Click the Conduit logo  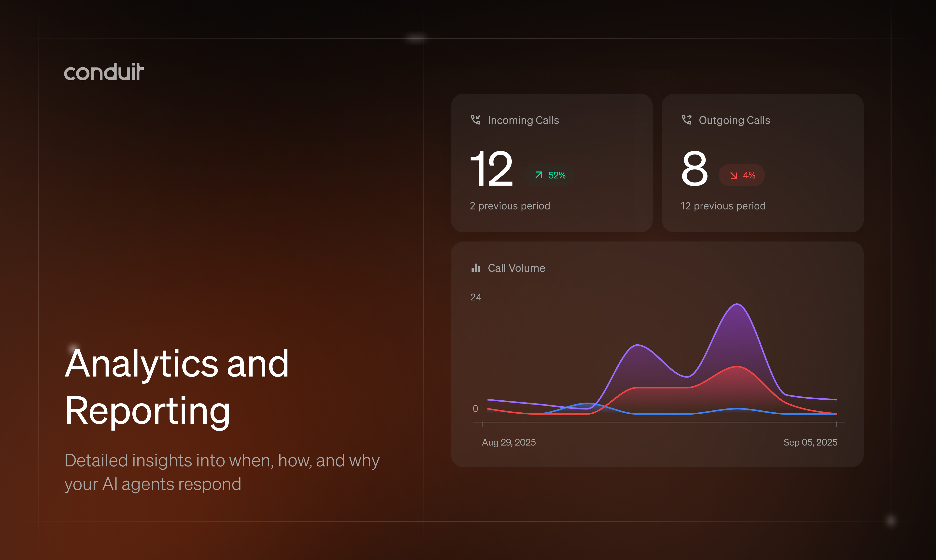104,72
